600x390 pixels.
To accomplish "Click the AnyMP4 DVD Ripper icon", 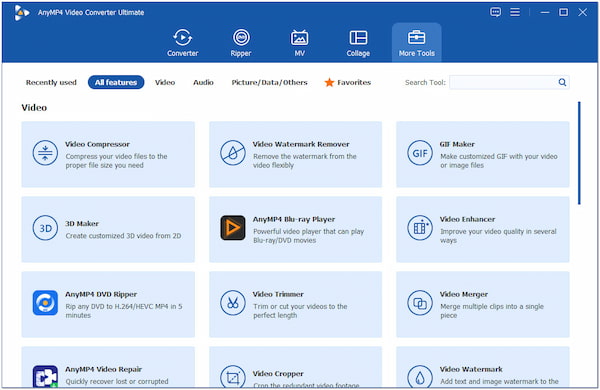I will (x=45, y=303).
